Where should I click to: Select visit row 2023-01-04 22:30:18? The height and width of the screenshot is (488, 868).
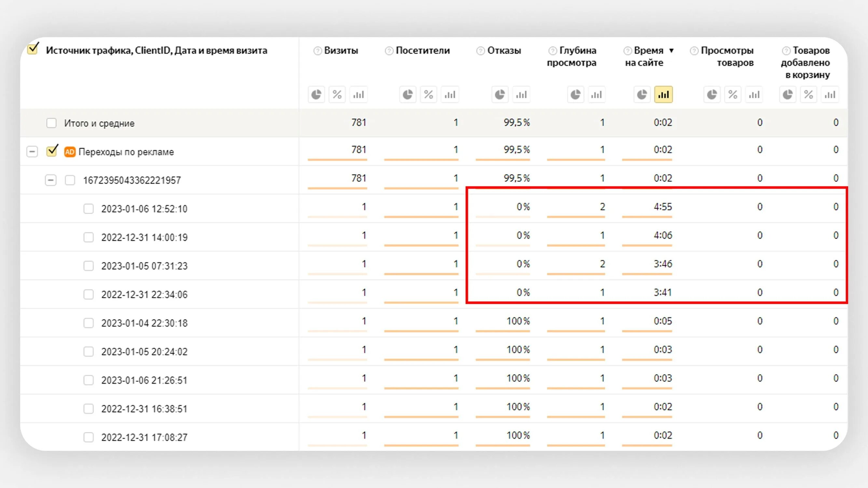point(144,323)
